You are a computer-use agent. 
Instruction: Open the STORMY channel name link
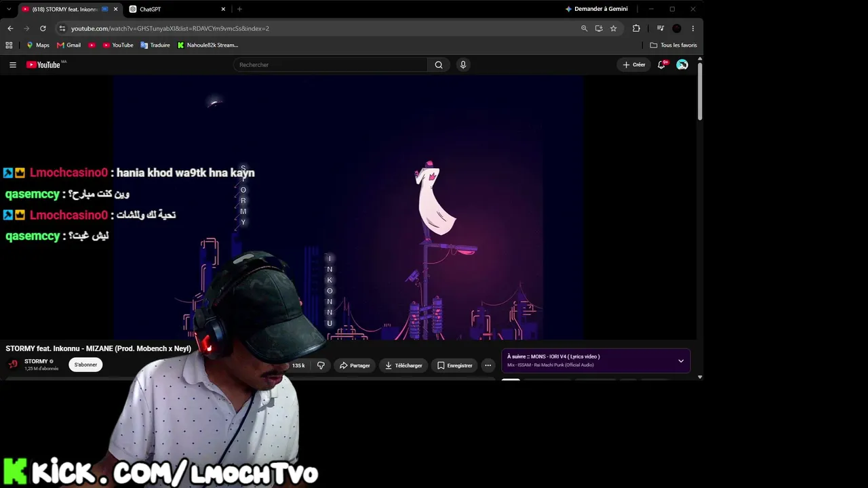pyautogui.click(x=36, y=361)
